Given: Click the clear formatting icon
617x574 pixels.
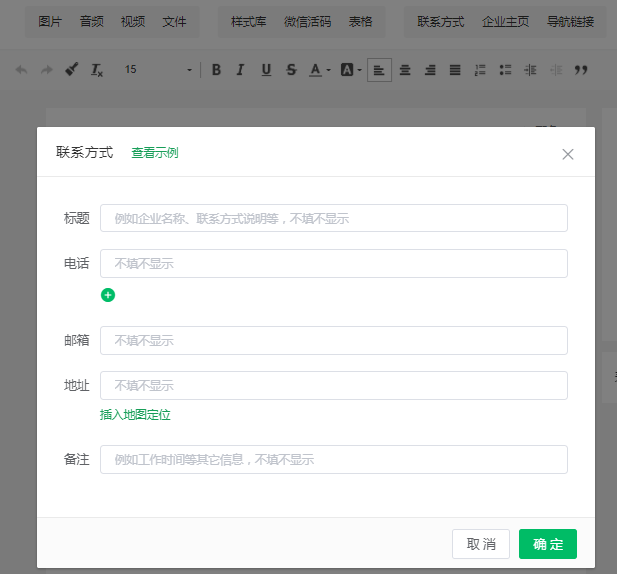Looking at the screenshot, I should 97,70.
